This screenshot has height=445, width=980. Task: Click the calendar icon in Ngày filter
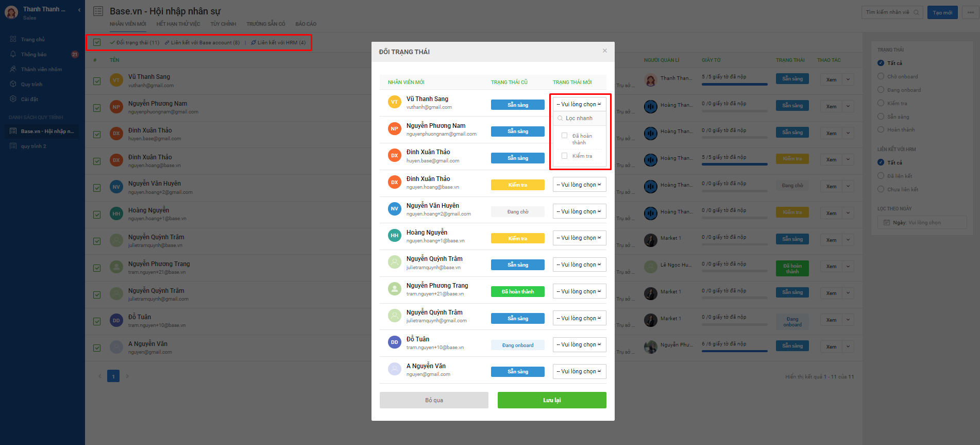(x=887, y=223)
